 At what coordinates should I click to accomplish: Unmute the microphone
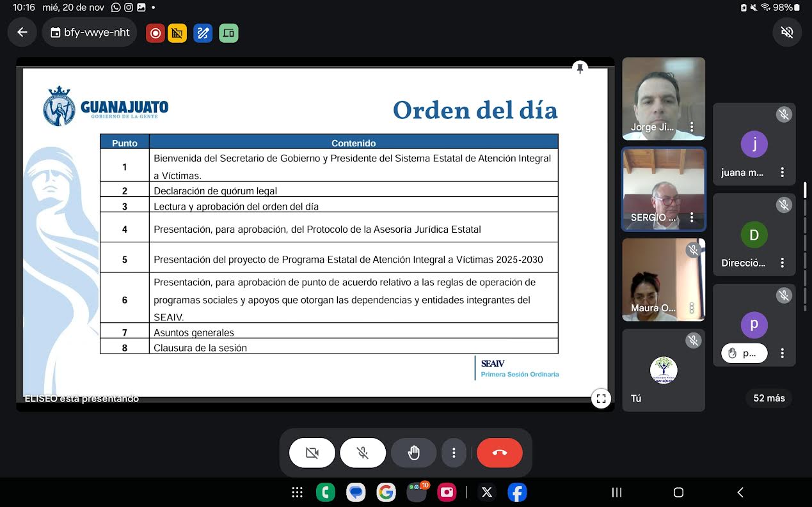pyautogui.click(x=363, y=453)
